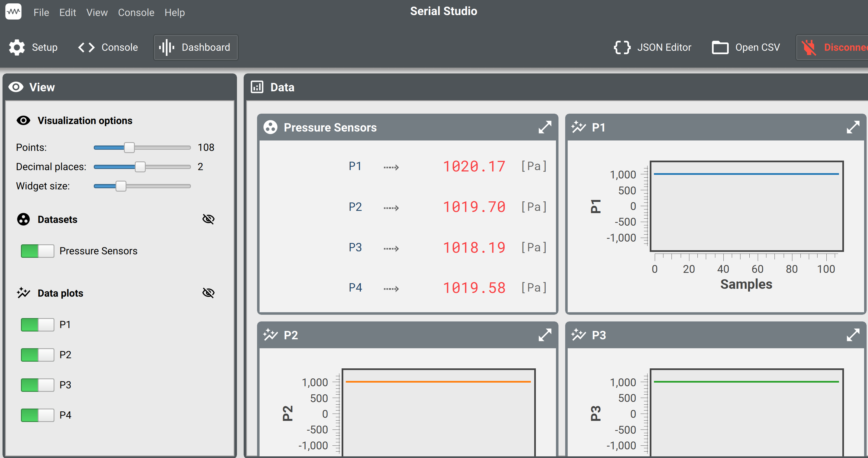Click the Pressure Sensors group icon

[270, 127]
